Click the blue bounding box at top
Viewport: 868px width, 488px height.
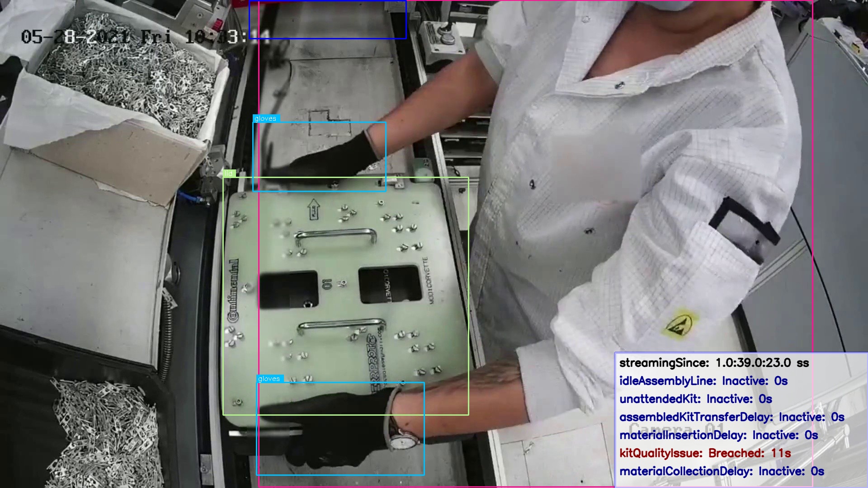point(327,19)
